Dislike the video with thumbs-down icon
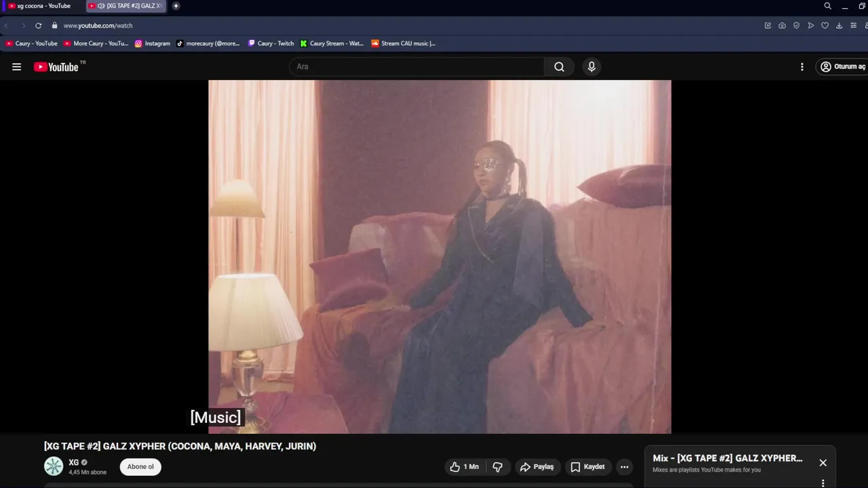This screenshot has width=868, height=488. pos(498,466)
